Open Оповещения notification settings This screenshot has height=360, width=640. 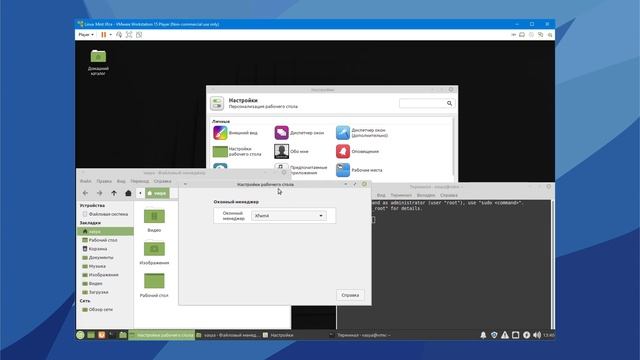click(x=358, y=151)
